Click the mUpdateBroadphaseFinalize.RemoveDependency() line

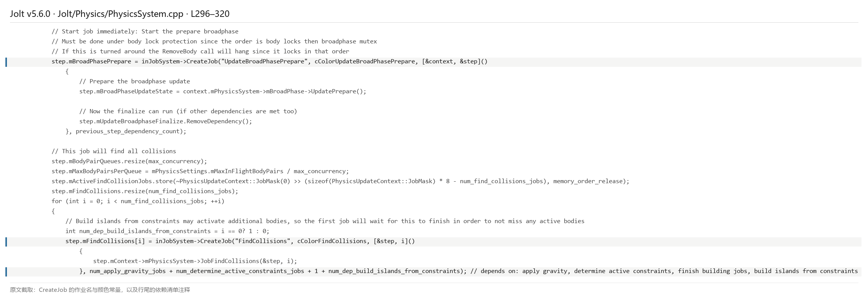[166, 121]
